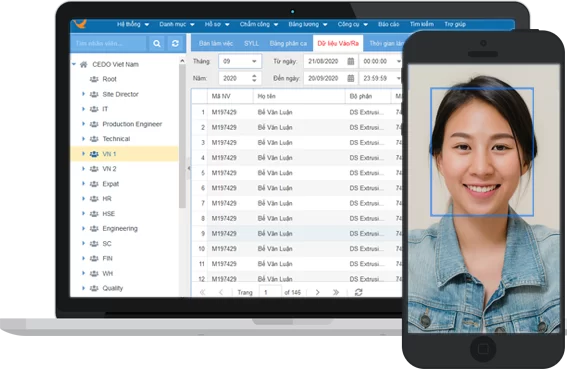Open the Tìm kiếm menu
This screenshot has width=567, height=369.
pos(422,24)
